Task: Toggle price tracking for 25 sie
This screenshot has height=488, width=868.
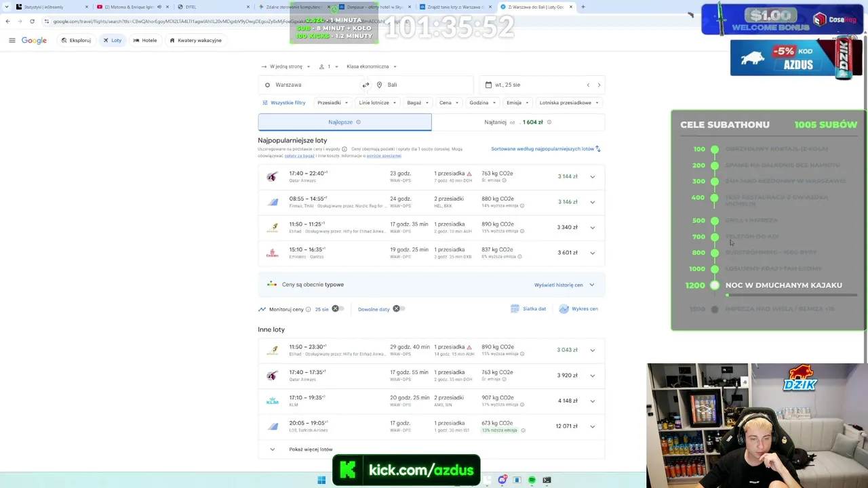Action: (337, 309)
